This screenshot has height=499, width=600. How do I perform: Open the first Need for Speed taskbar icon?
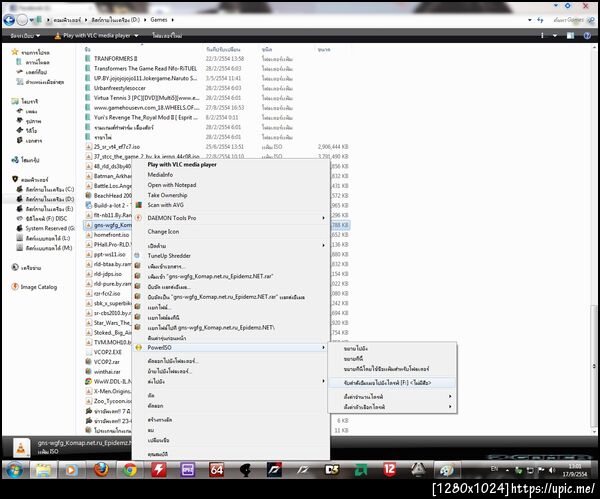(274, 470)
